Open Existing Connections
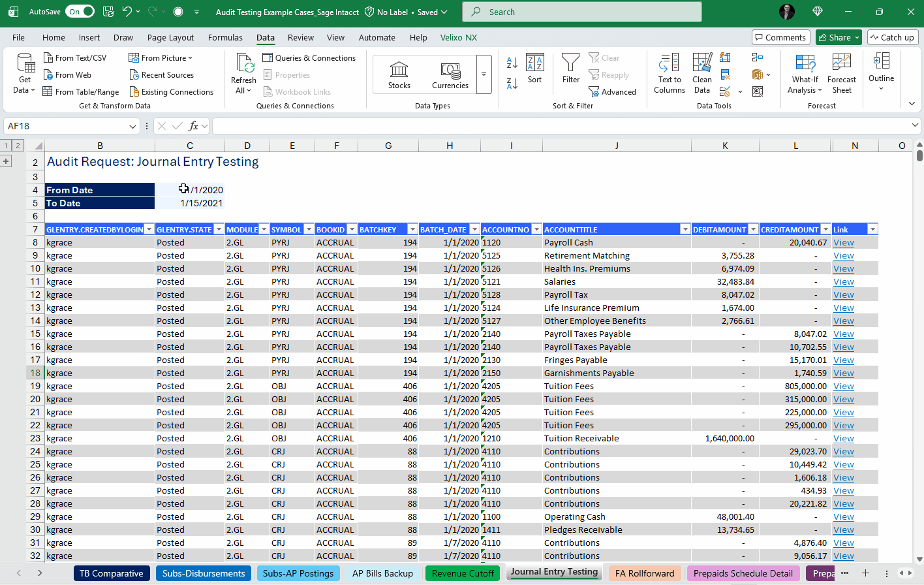The image size is (924, 585). pos(171,91)
